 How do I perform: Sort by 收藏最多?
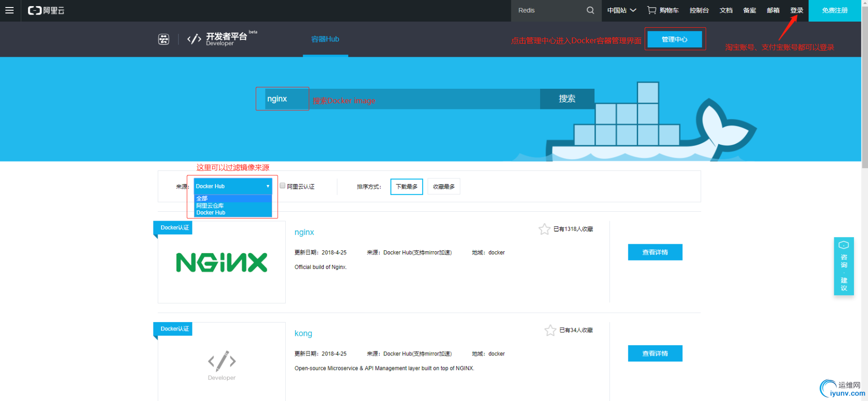(444, 186)
